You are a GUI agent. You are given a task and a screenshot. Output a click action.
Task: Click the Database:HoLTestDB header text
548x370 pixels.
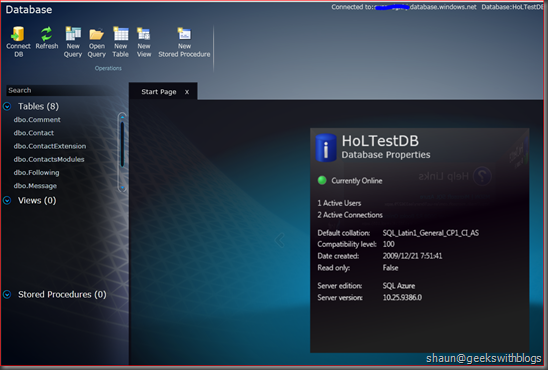coord(512,7)
